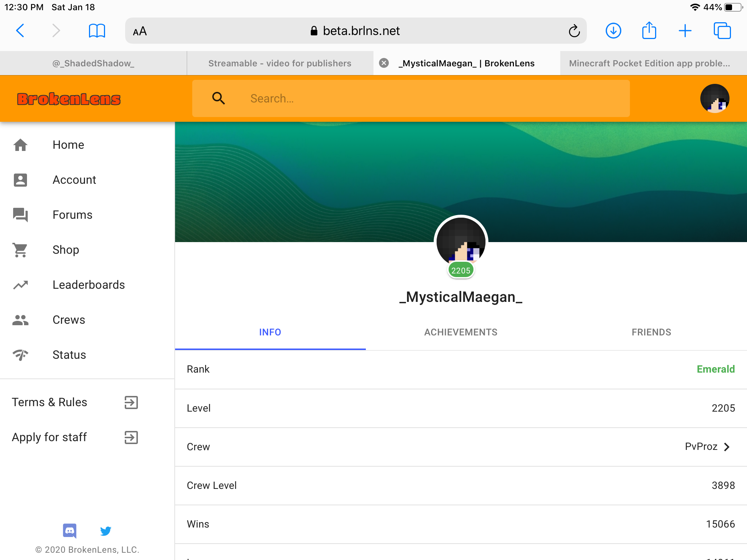Click the Wins 15066 value
The height and width of the screenshot is (560, 747).
point(720,524)
